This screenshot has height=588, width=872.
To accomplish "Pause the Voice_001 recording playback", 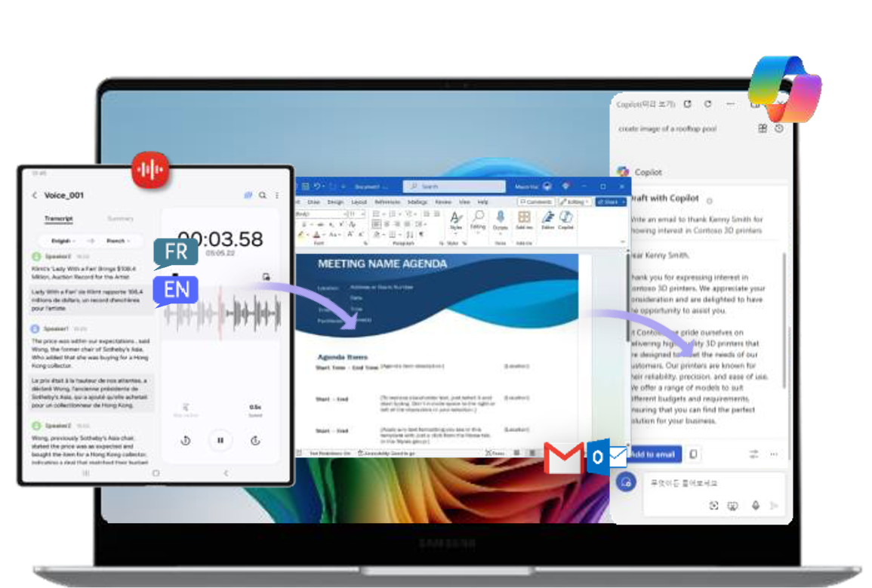I will (220, 440).
